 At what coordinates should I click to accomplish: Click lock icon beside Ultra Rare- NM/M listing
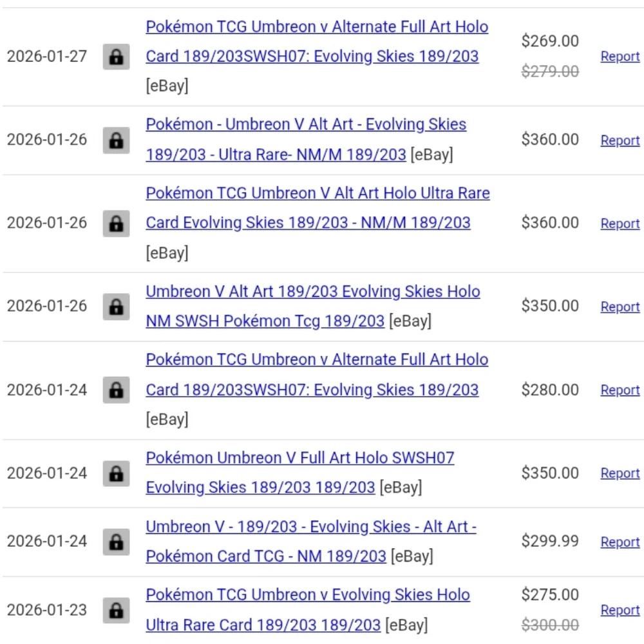[x=116, y=140]
